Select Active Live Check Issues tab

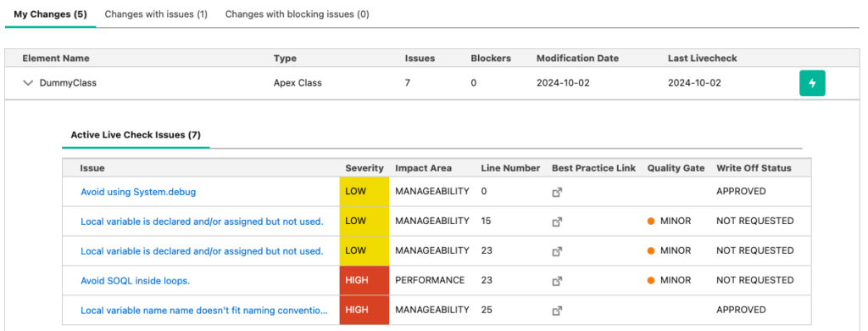[136, 135]
